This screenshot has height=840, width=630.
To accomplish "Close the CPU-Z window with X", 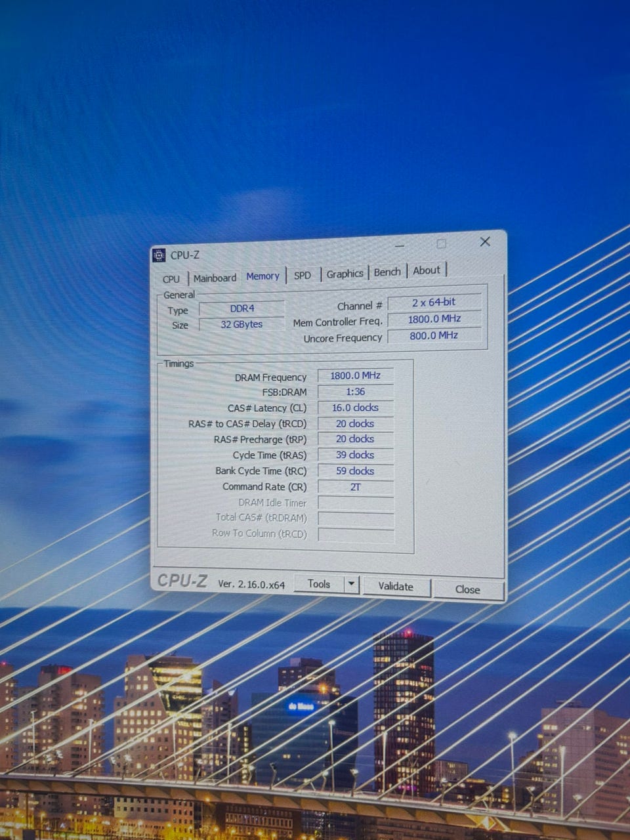I will (485, 241).
